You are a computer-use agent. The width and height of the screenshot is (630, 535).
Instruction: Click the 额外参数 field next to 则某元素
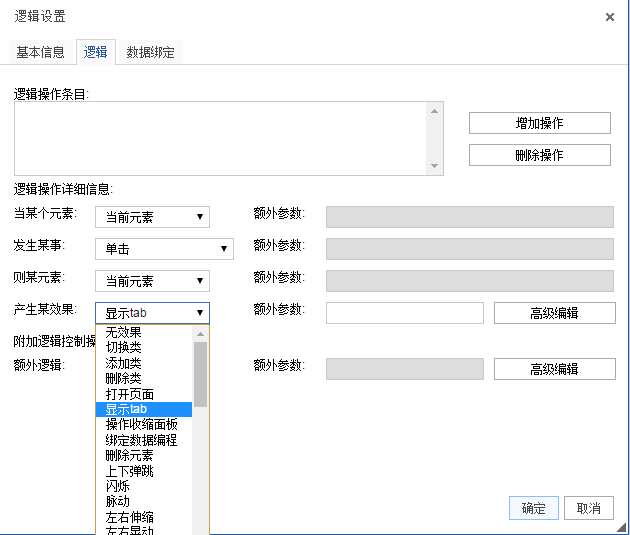[470, 281]
